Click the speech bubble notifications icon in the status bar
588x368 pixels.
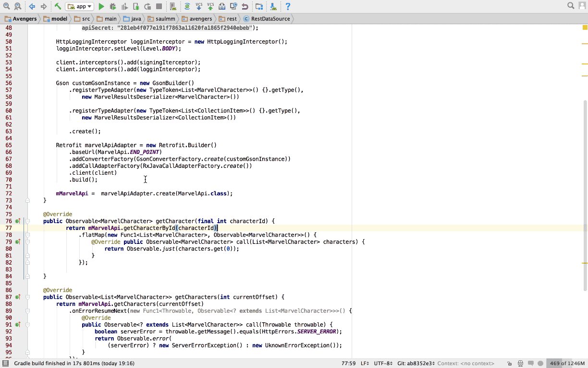(530, 363)
